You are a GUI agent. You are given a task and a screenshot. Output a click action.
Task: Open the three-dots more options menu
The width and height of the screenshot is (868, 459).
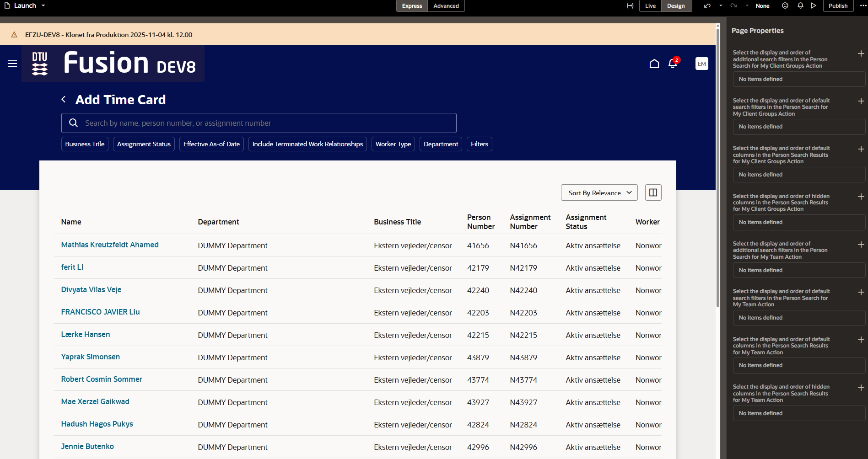coord(863,5)
